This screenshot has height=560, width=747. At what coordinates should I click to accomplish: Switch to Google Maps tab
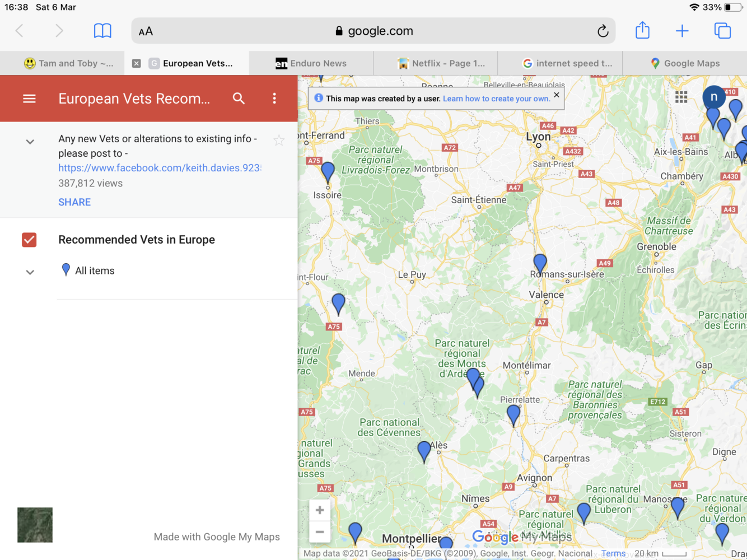pos(684,63)
